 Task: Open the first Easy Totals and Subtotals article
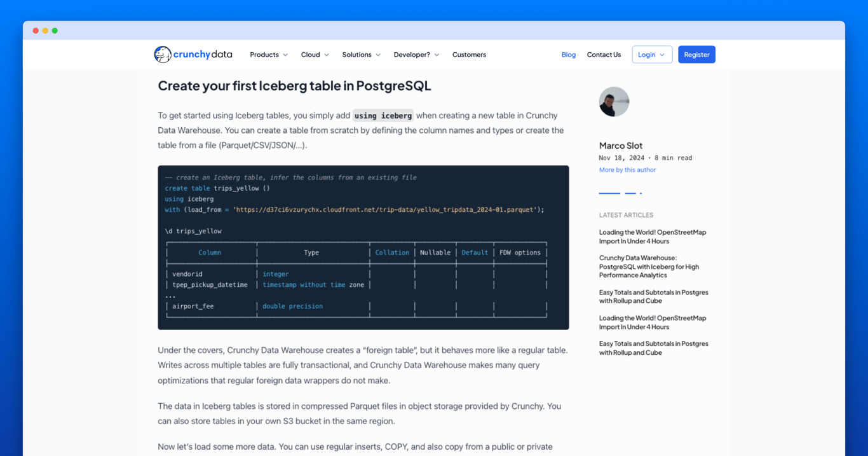(x=653, y=296)
